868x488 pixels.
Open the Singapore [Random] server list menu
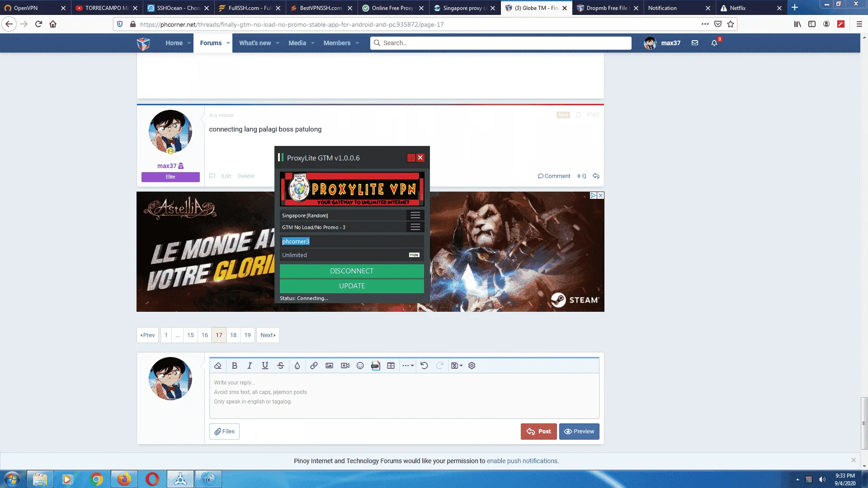[415, 216]
